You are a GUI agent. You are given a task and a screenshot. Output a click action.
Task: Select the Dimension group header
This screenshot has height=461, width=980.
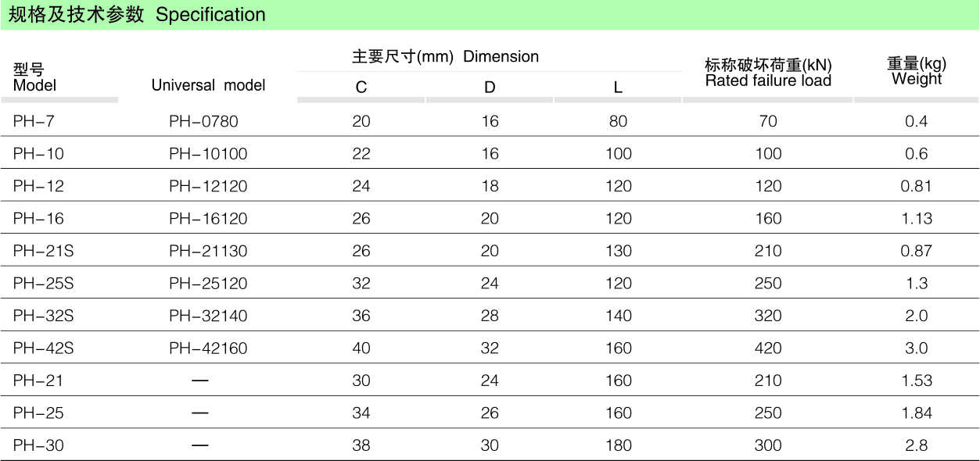point(445,57)
